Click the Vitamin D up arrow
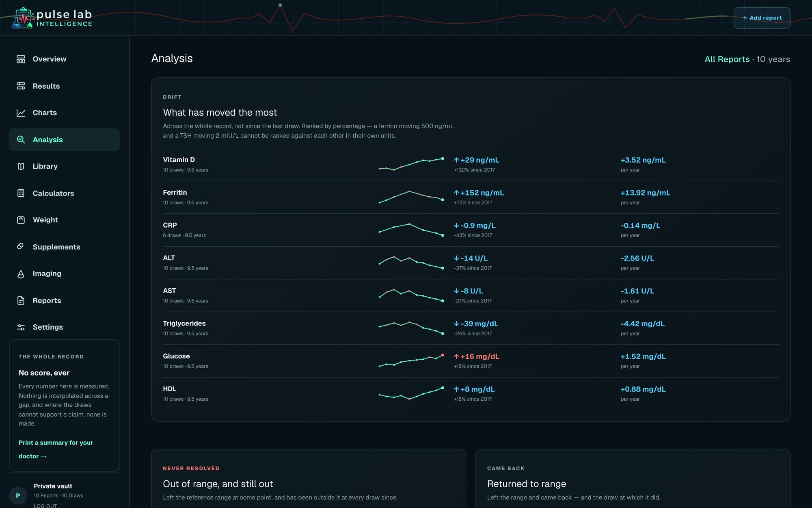The width and height of the screenshot is (812, 508). [x=456, y=160]
